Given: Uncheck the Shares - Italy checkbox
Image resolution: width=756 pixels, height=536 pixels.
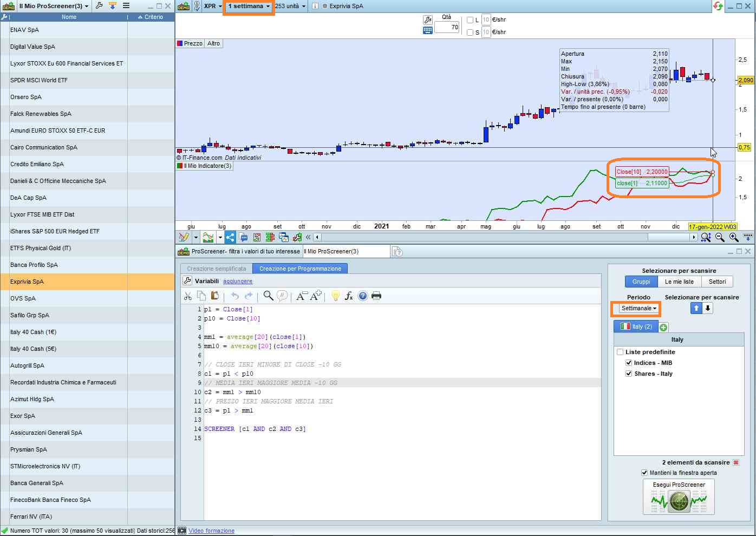Looking at the screenshot, I should click(629, 374).
